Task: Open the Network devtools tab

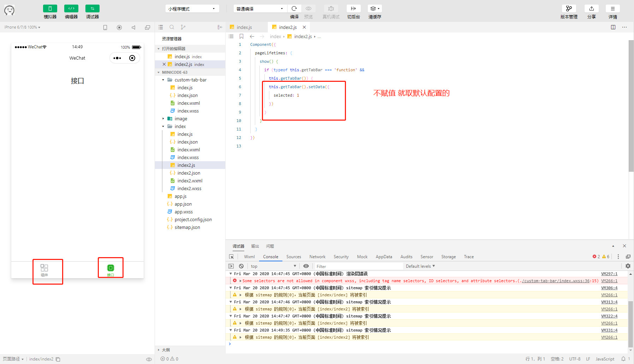Action: tap(317, 257)
